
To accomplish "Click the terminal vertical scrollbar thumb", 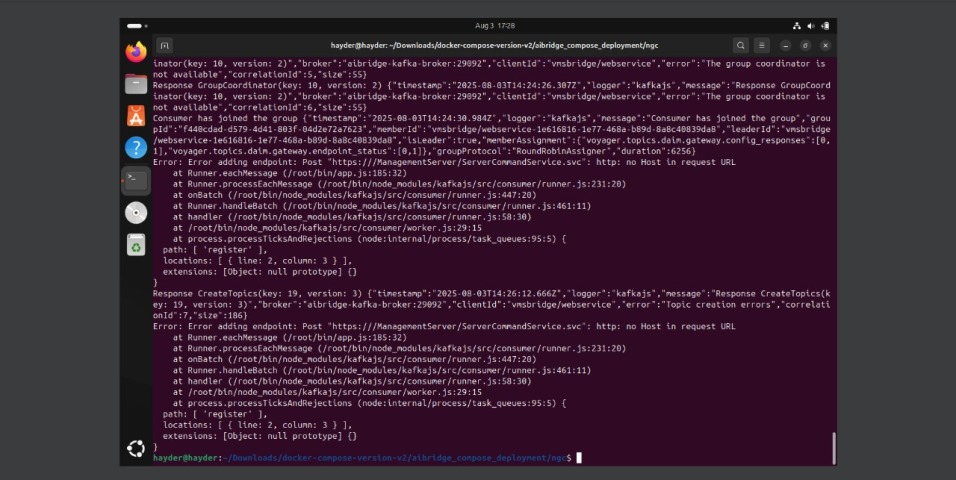I will click(833, 447).
